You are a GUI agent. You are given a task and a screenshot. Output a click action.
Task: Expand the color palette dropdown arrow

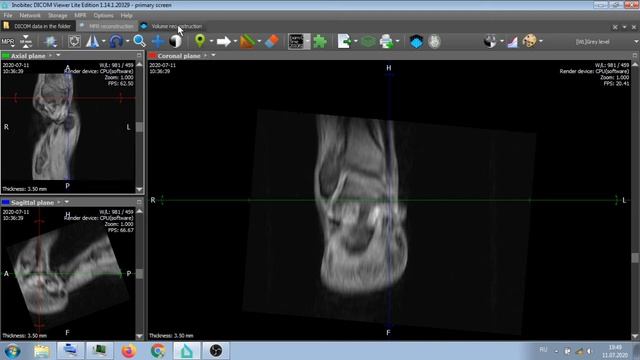[541, 41]
